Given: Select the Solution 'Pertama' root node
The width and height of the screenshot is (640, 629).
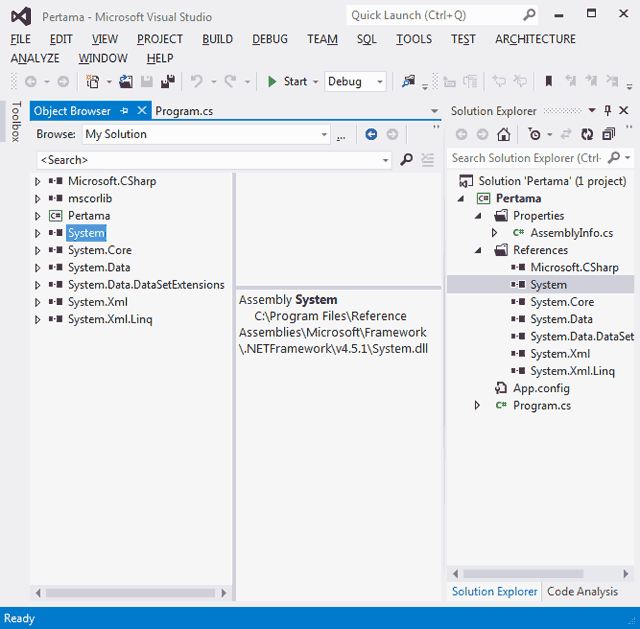Looking at the screenshot, I should click(552, 181).
